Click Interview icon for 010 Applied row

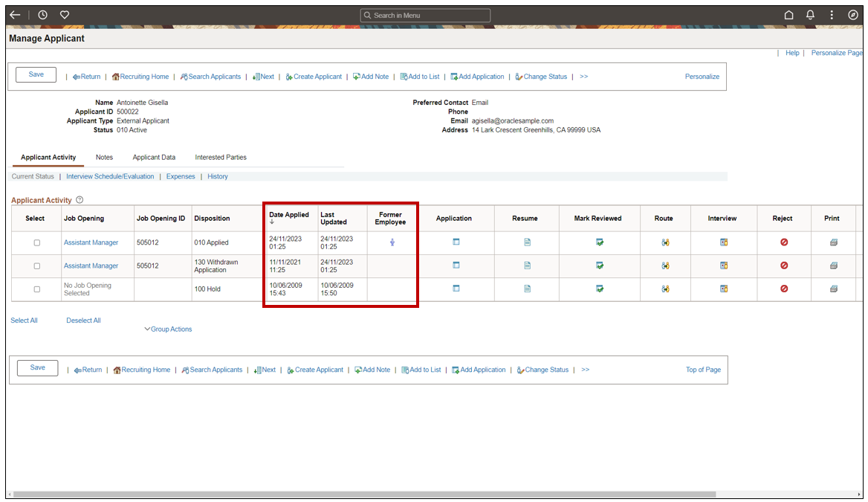tap(724, 242)
